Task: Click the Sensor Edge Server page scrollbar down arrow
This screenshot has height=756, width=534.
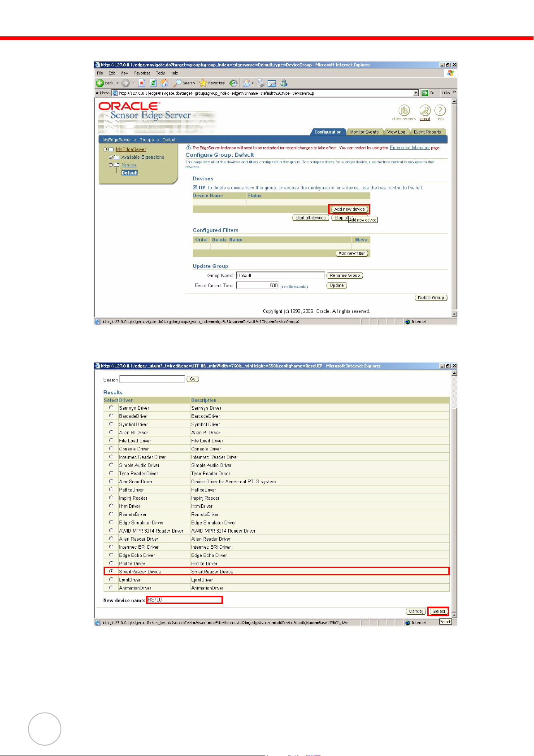Action: click(454, 314)
